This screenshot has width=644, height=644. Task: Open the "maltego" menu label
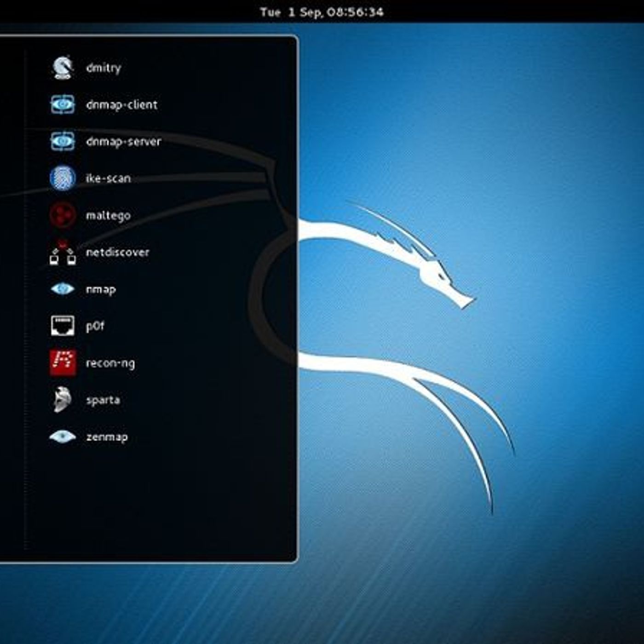click(x=108, y=215)
